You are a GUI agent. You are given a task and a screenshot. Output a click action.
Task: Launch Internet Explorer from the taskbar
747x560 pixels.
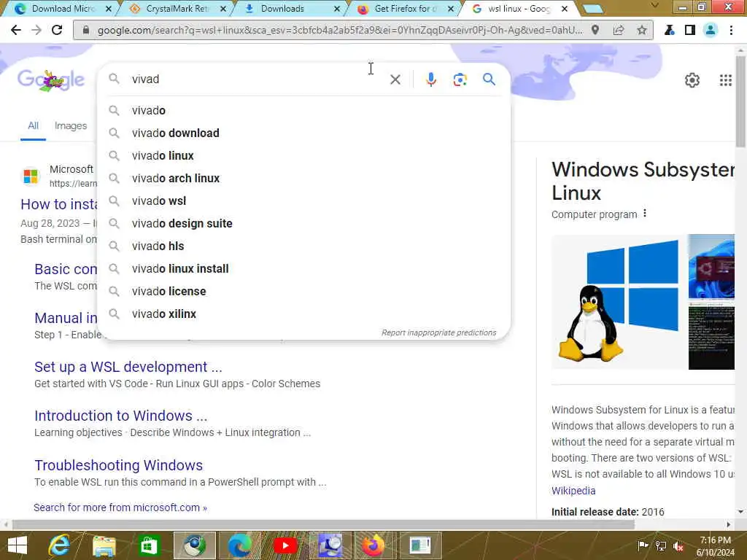pos(60,545)
